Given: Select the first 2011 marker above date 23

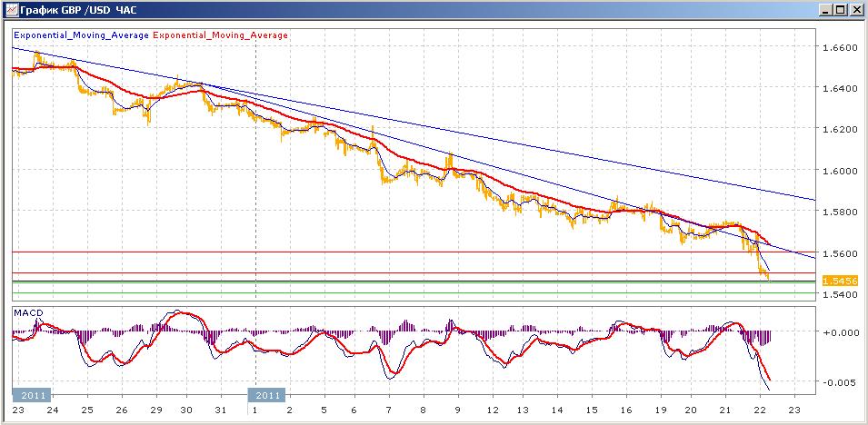Looking at the screenshot, I should pos(32,395).
